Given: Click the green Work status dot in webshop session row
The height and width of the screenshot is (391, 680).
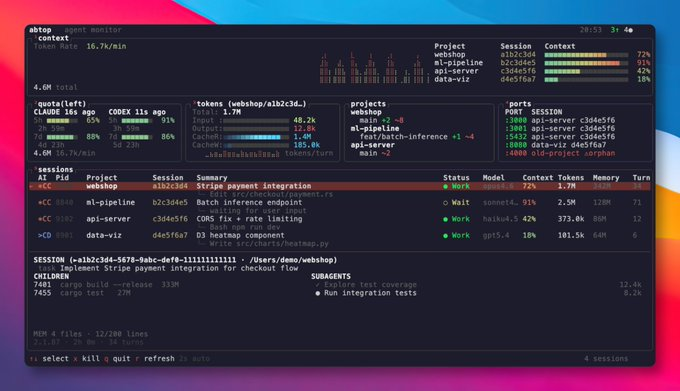Looking at the screenshot, I should [x=445, y=186].
